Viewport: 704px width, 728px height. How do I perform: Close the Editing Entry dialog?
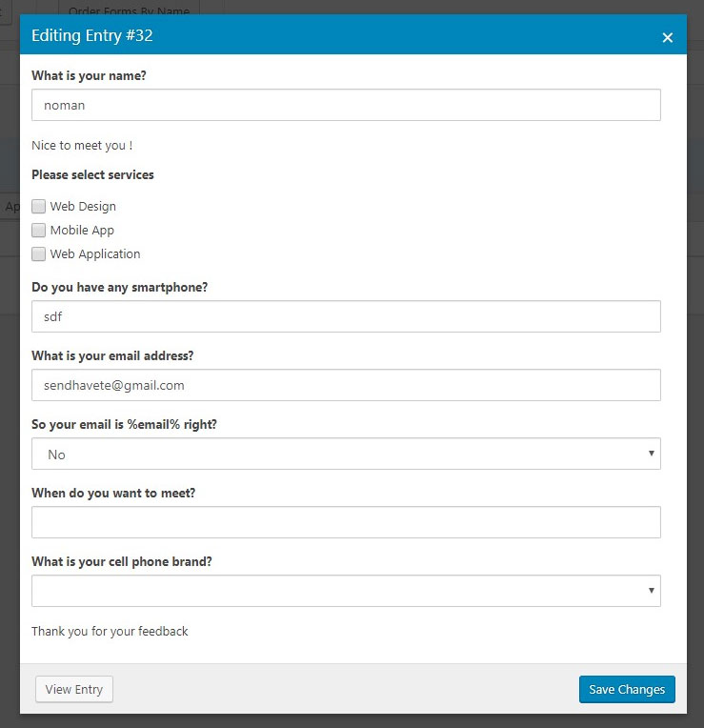pos(667,37)
